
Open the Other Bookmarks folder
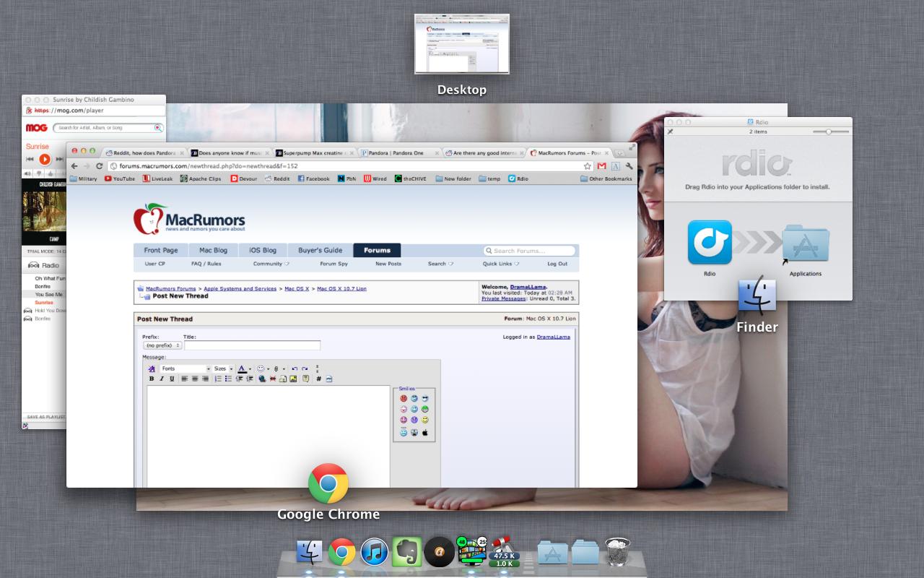point(606,178)
